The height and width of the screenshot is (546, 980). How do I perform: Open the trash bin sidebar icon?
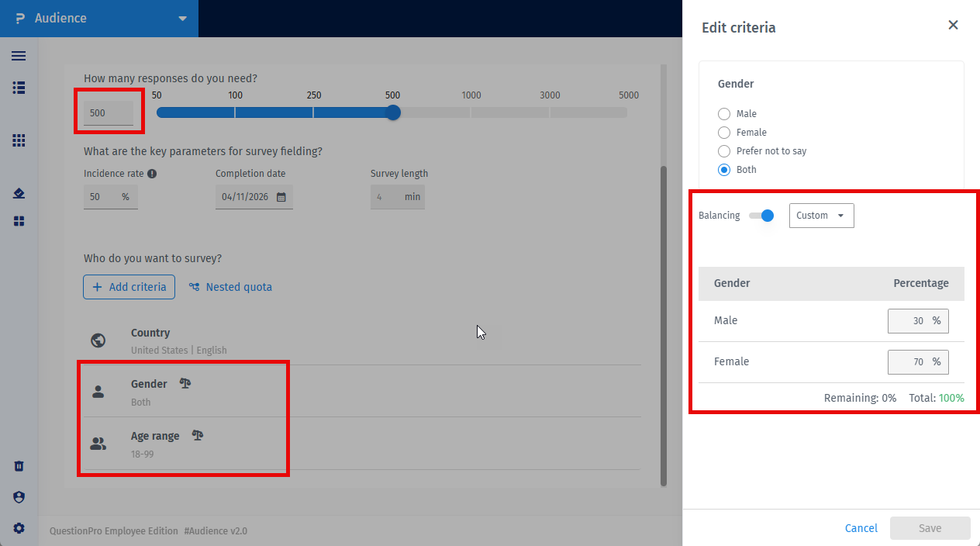click(19, 466)
